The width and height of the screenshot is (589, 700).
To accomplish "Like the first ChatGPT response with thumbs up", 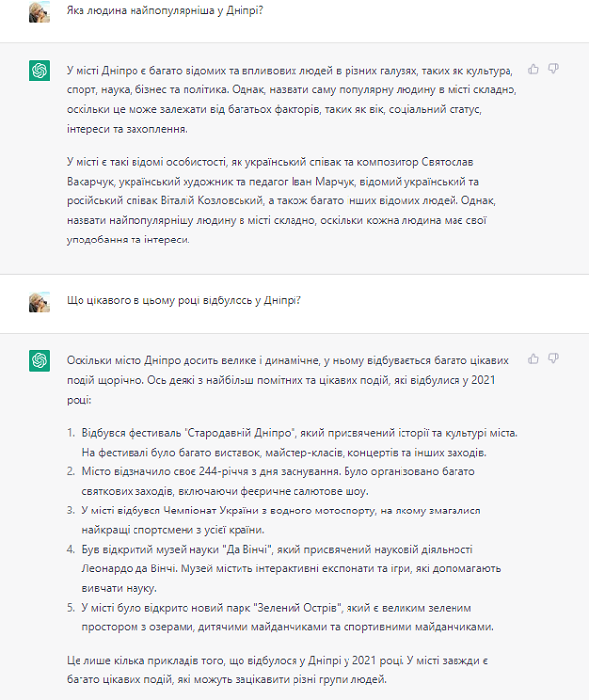I will [x=534, y=69].
